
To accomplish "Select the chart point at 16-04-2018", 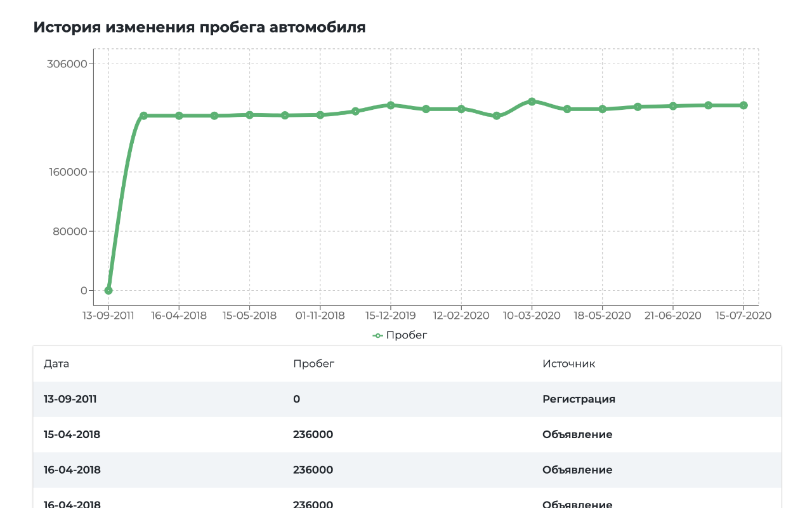I will tap(179, 116).
